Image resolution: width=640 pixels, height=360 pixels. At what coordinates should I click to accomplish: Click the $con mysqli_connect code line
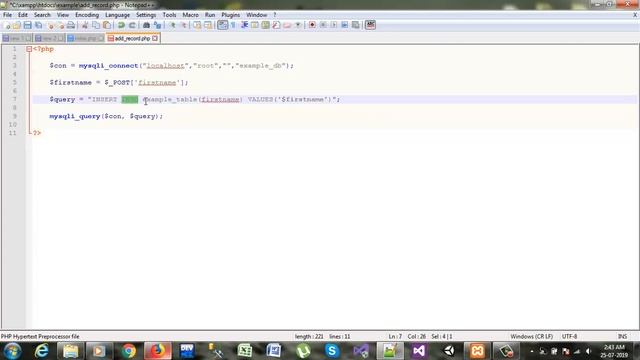click(x=171, y=66)
